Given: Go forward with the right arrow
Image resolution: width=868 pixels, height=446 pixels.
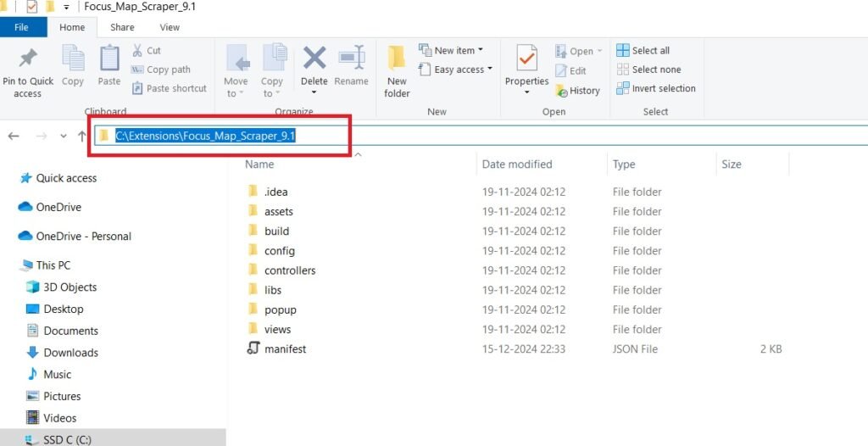Looking at the screenshot, I should pos(41,136).
